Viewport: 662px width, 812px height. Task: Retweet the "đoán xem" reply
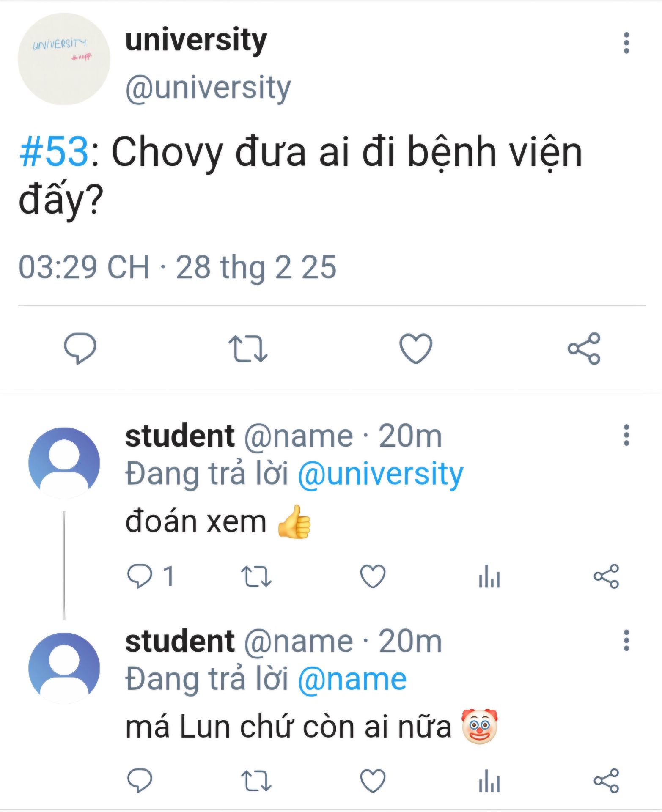[256, 576]
